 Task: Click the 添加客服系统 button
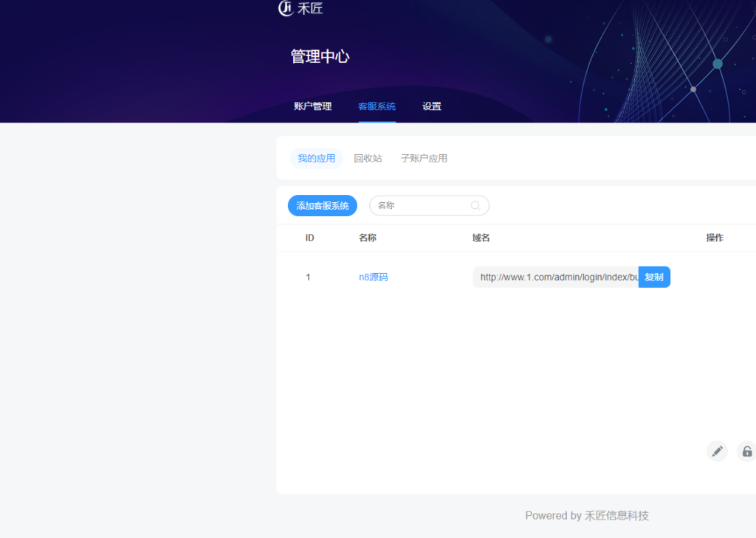coord(323,206)
